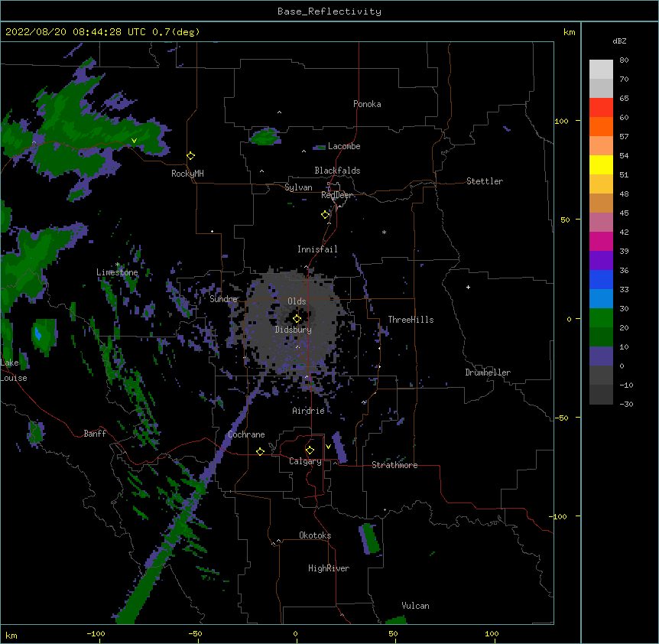The image size is (659, 644).
Task: Click the blue echo core west of Banff
Action: click(38, 333)
